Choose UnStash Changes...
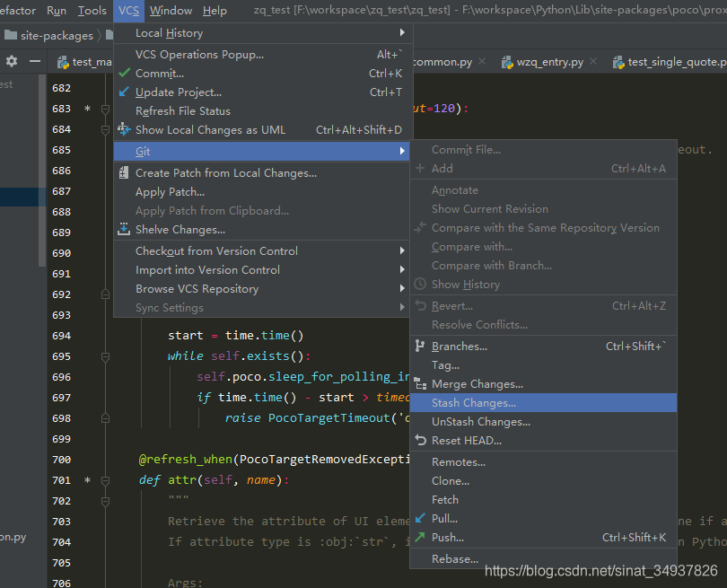 coord(543,422)
